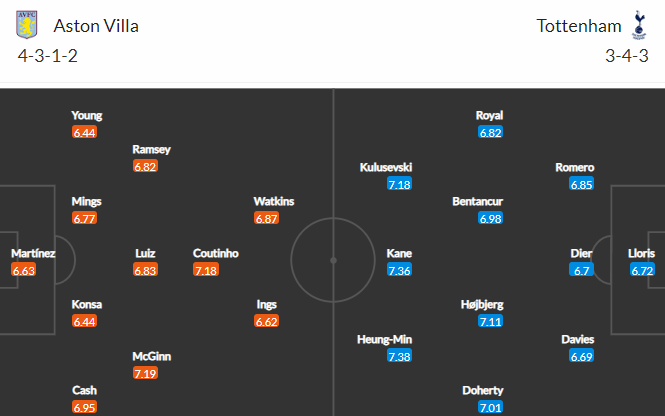This screenshot has height=416, width=665.
Task: Open Lloris player name
Action: point(641,253)
